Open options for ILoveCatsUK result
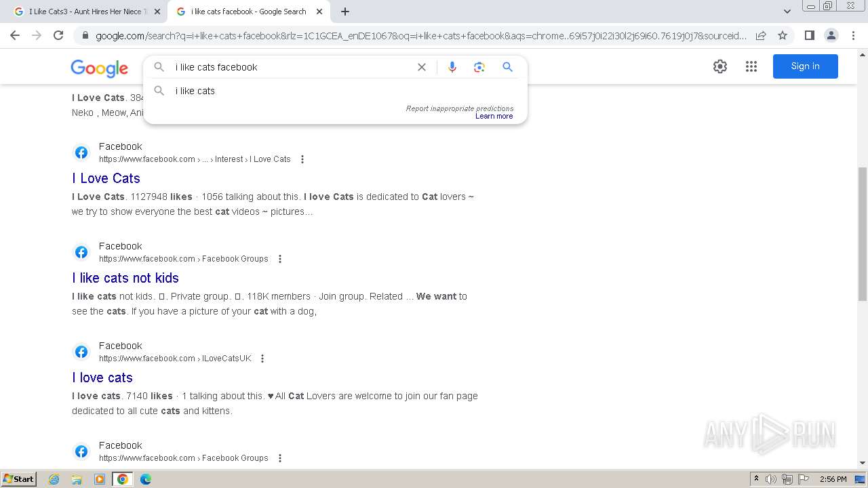 click(262, 359)
